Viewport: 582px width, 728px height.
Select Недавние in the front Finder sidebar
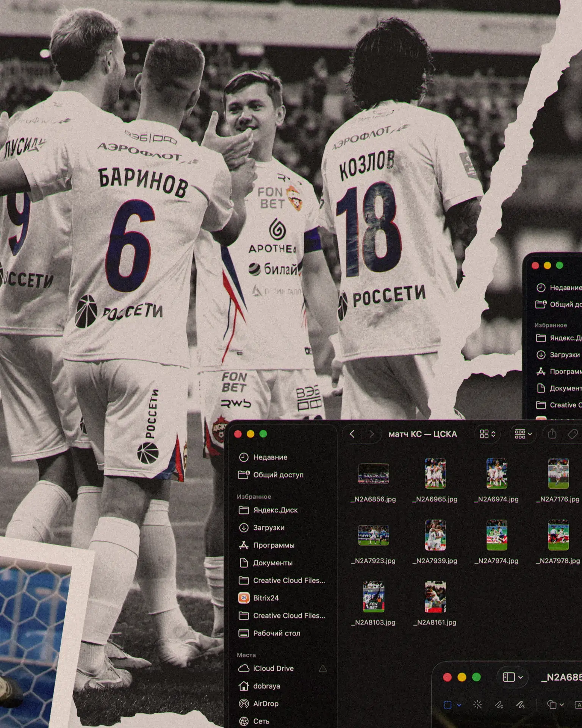coord(270,457)
